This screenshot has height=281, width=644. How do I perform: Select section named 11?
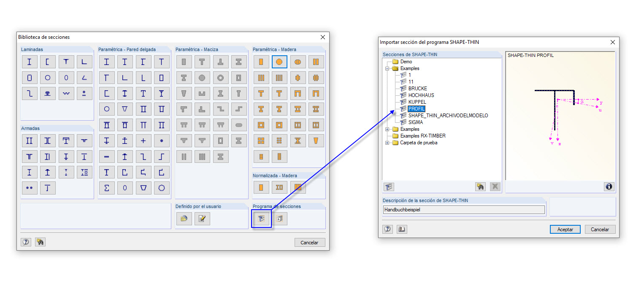point(411,82)
